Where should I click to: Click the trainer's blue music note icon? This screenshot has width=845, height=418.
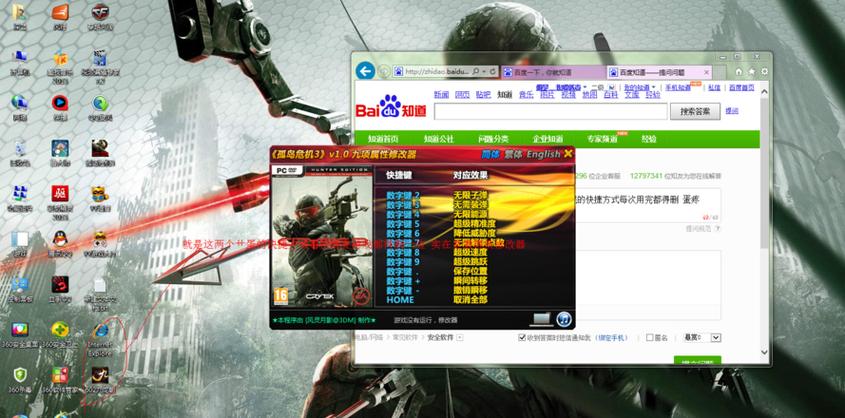pos(564,319)
